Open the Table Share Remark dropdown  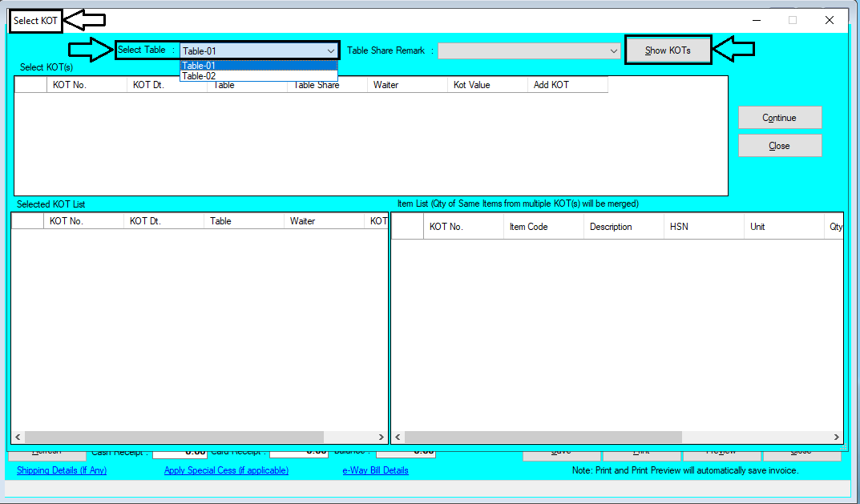coord(612,50)
